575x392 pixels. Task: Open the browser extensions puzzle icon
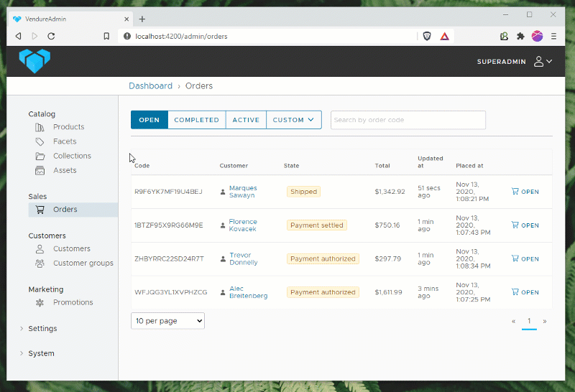point(520,36)
